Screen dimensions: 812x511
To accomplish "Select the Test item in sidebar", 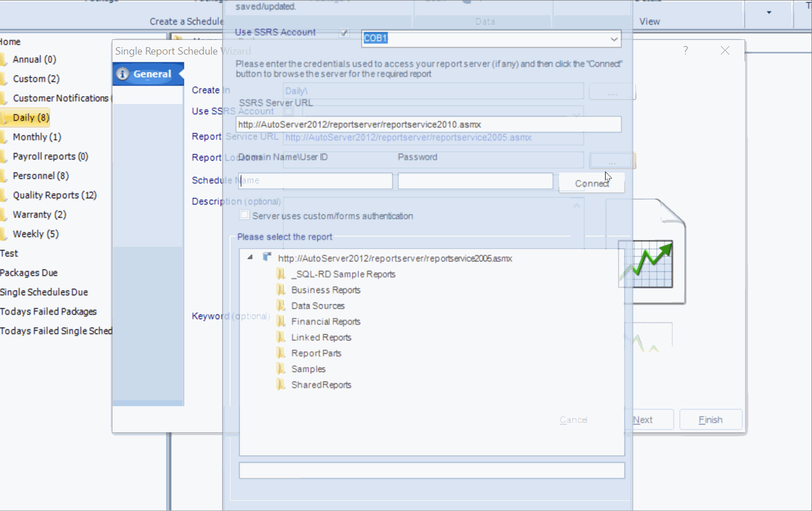I will (x=9, y=254).
